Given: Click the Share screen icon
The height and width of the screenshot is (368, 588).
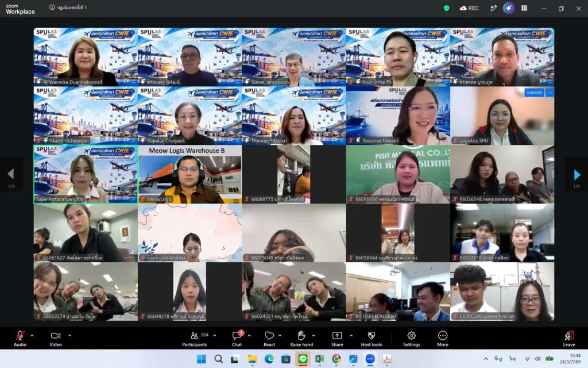Looking at the screenshot, I should (x=336, y=336).
